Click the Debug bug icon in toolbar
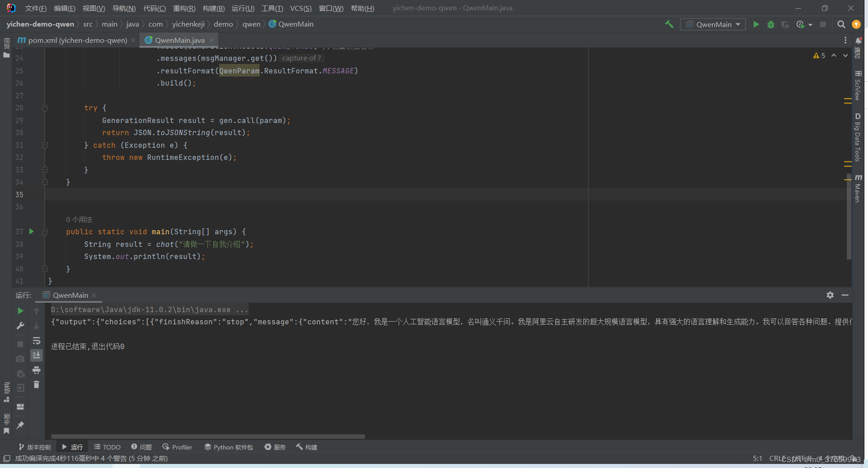This screenshot has height=468, width=868. point(771,24)
